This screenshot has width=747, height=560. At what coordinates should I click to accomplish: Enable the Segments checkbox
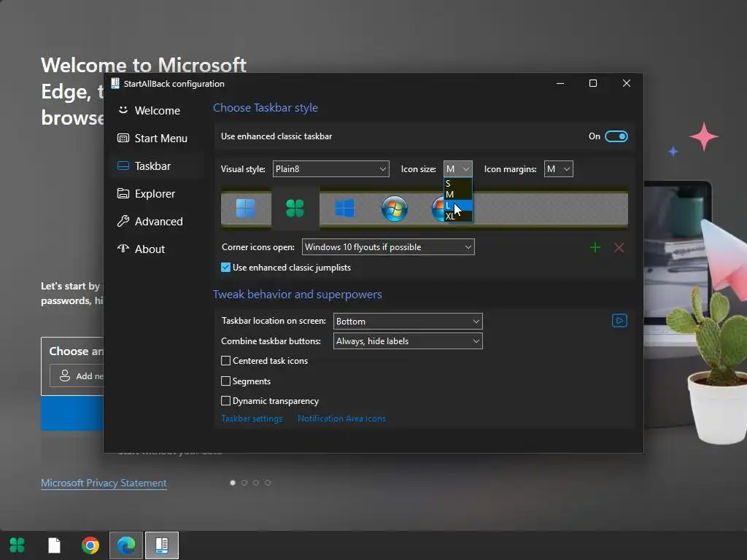[x=226, y=381]
